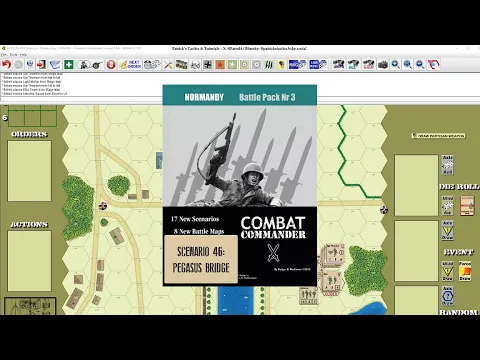The width and height of the screenshot is (480, 360).
Task: Open the blue notes sheet icon
Action: [55, 64]
